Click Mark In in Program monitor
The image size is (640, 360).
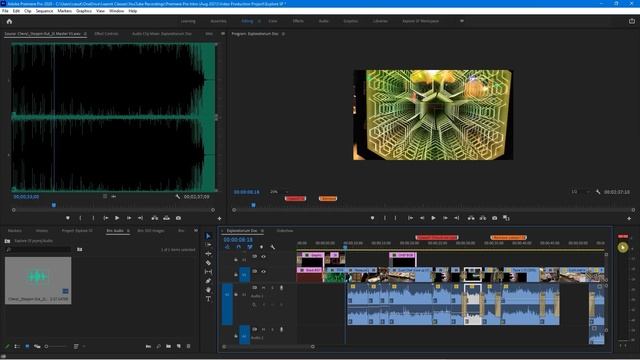pyautogui.click(x=384, y=218)
